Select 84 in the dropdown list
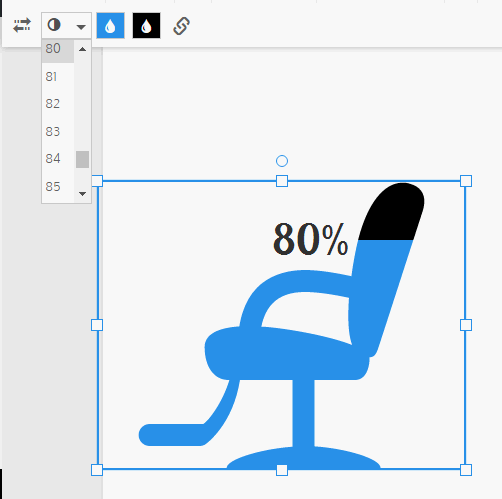 coord(58,158)
